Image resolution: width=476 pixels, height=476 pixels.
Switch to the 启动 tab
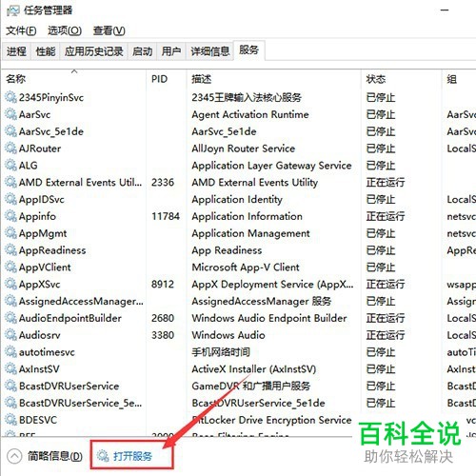click(x=142, y=51)
